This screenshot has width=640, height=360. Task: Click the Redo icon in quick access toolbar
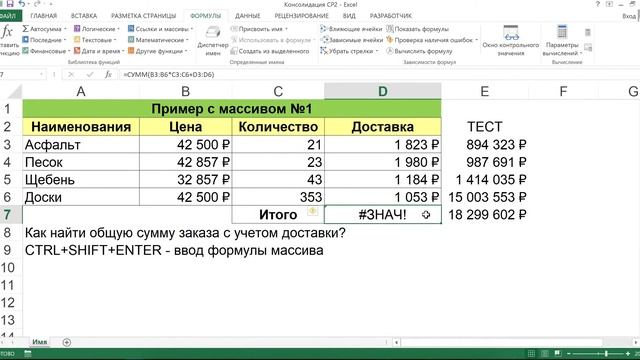tap(37, 4)
